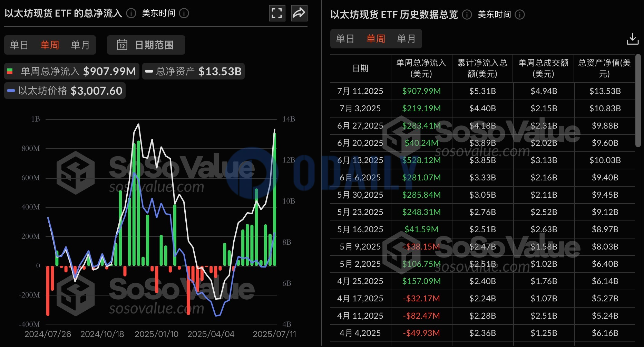
Task: Click the -$32.17M net outflow cell
Action: (x=421, y=299)
